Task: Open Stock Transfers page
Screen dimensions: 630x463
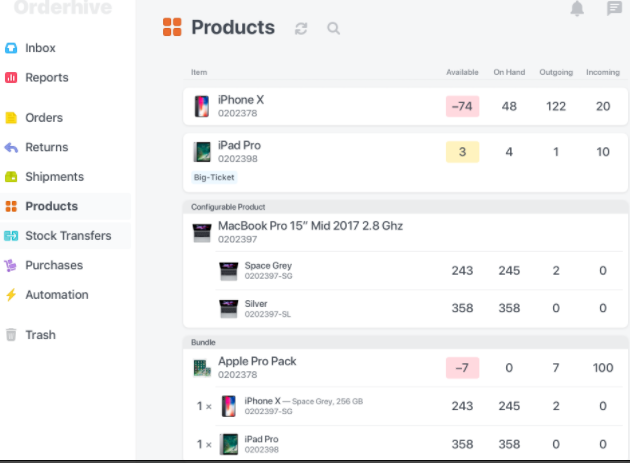Action: [67, 236]
